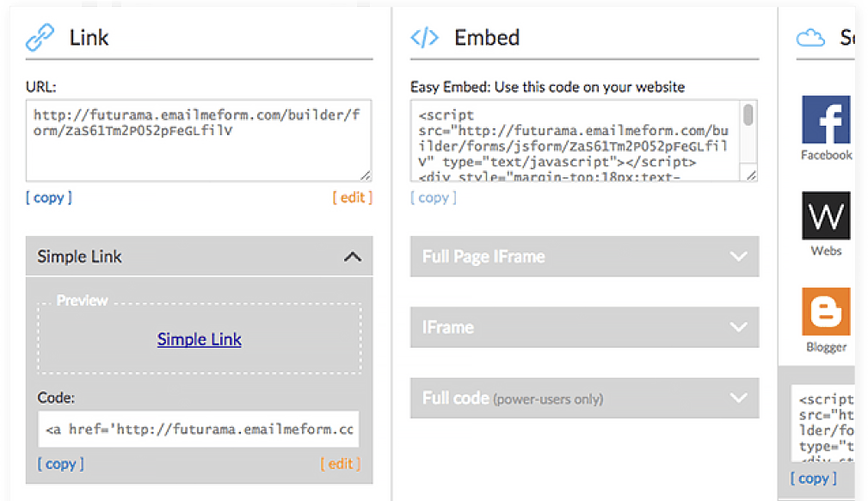This screenshot has width=868, height=501.
Task: Expand the Full Page IFrame section
Action: 584,256
